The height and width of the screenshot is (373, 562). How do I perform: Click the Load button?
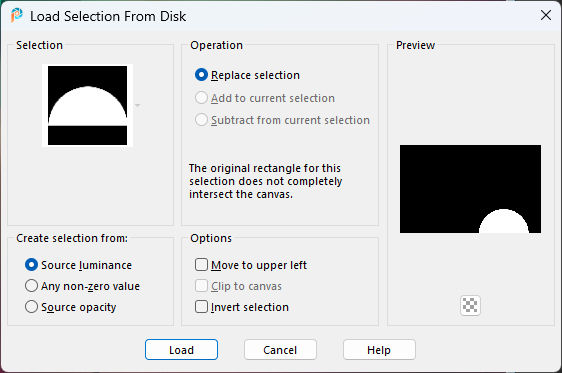pyautogui.click(x=181, y=350)
